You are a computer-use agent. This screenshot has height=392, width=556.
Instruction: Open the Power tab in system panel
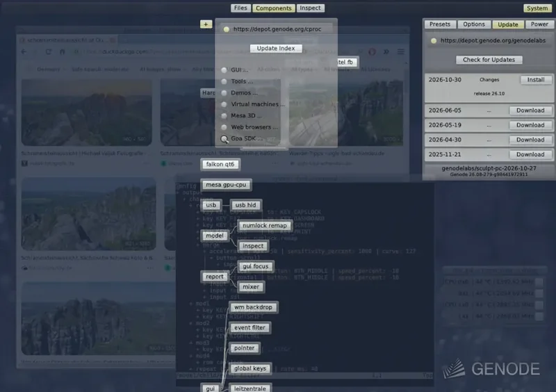click(x=539, y=24)
